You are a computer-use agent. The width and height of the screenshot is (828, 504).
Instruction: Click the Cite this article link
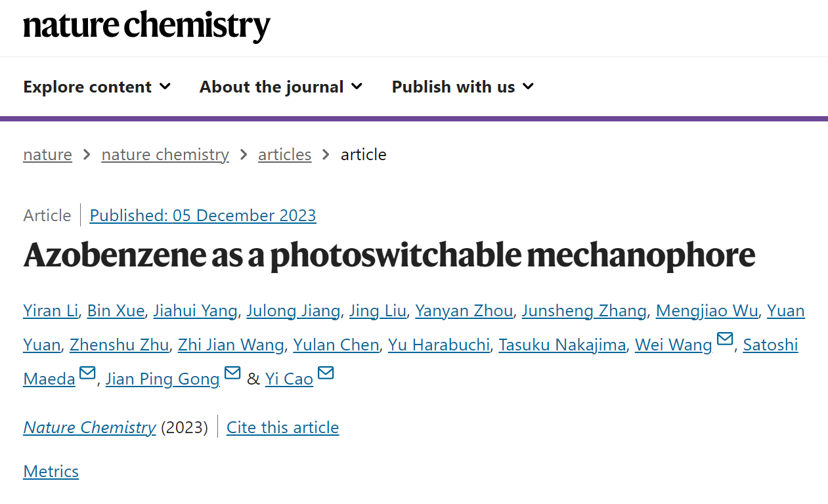pos(282,427)
